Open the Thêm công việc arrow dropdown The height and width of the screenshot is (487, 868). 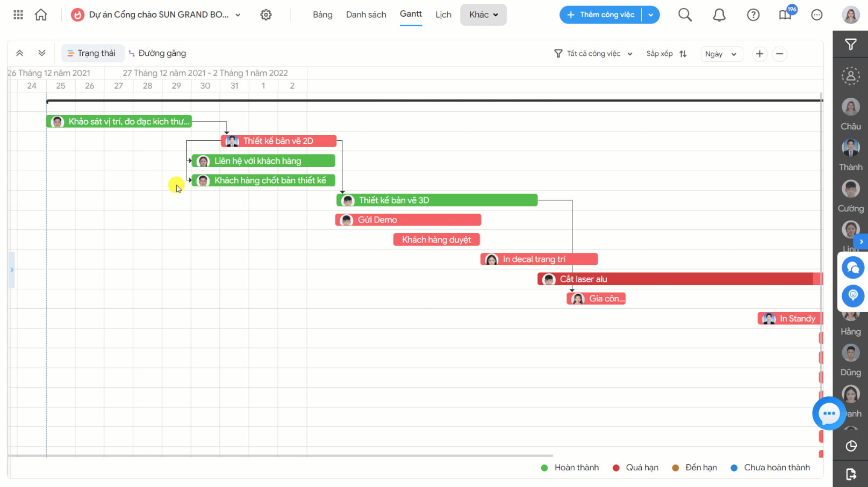click(x=651, y=15)
